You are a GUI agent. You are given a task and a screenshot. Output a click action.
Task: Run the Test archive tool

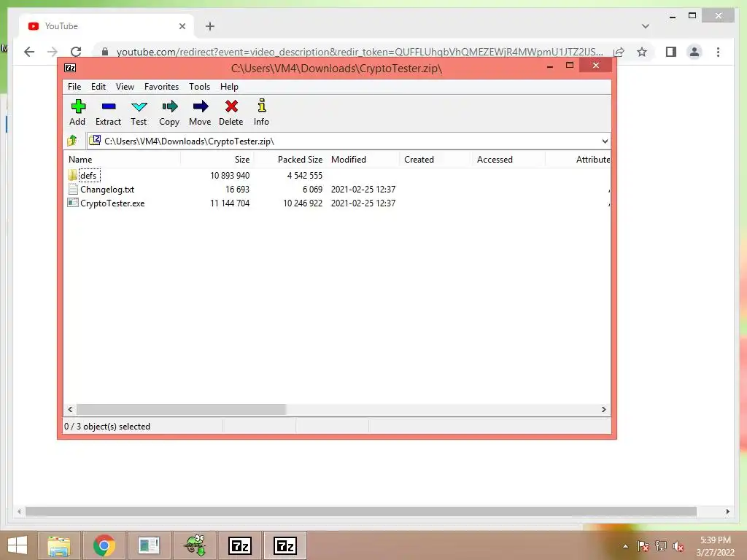(x=139, y=106)
